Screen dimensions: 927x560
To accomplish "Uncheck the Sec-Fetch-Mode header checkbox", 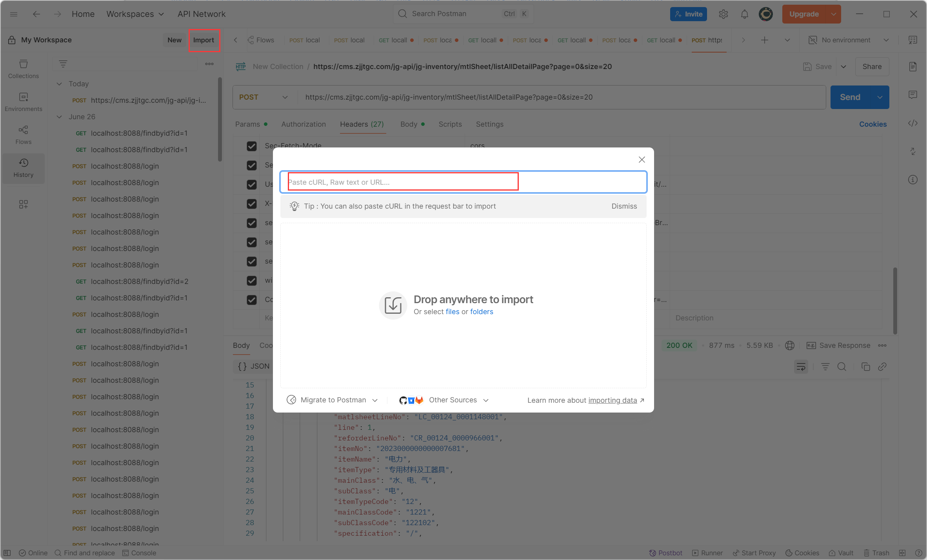I will [x=252, y=146].
